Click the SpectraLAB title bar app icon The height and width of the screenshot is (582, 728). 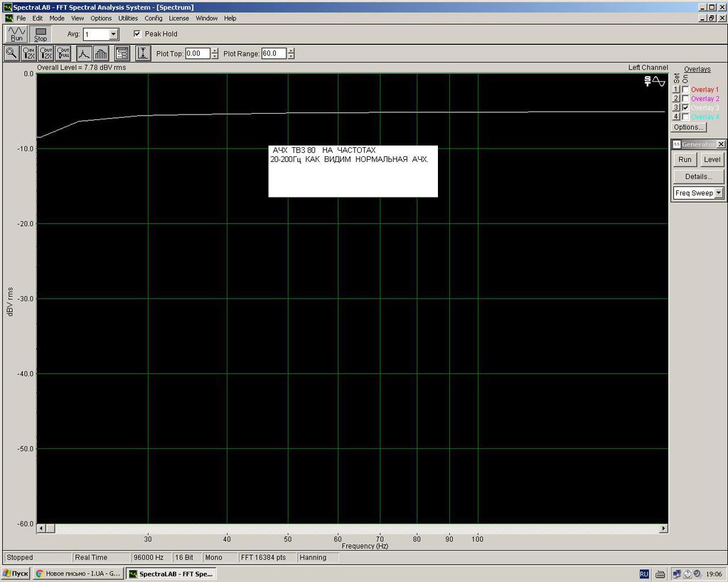coord(7,7)
